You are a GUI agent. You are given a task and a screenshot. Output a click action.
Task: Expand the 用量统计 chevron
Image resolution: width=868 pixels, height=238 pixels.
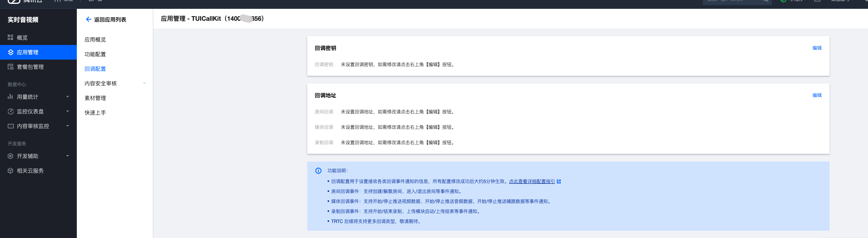pyautogui.click(x=68, y=97)
